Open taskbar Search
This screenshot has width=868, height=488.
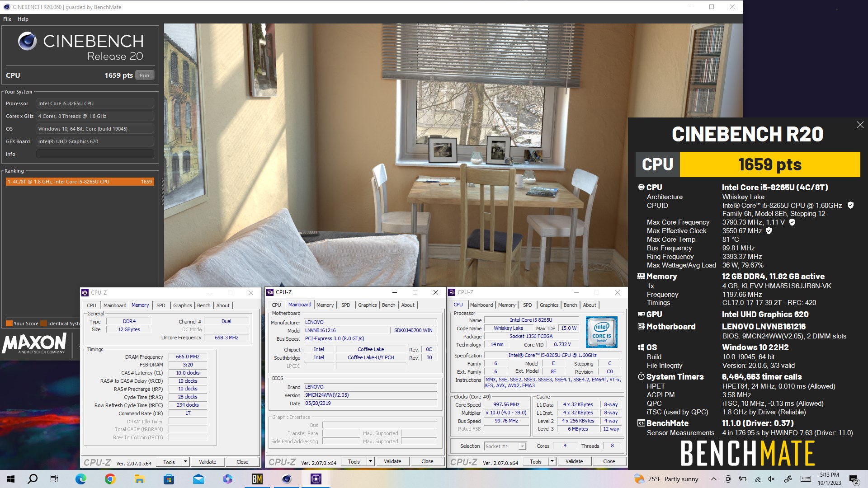pyautogui.click(x=33, y=479)
